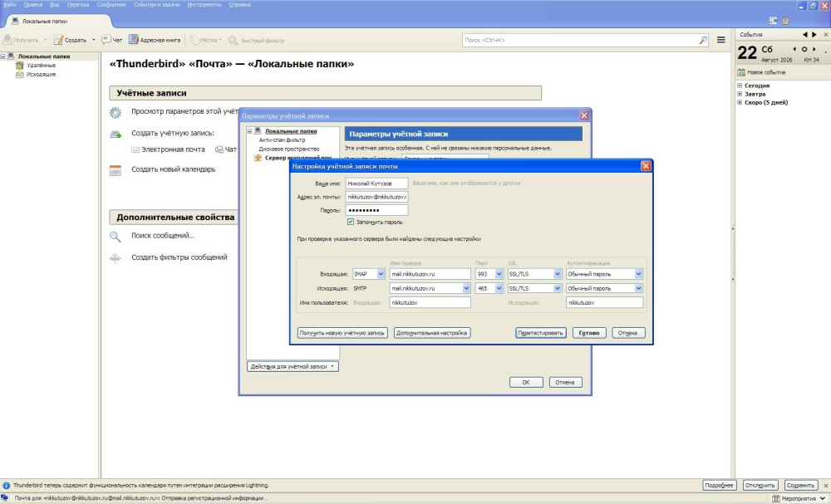831x504 pixels.
Task: Open the Вид menu
Action: tap(55, 5)
